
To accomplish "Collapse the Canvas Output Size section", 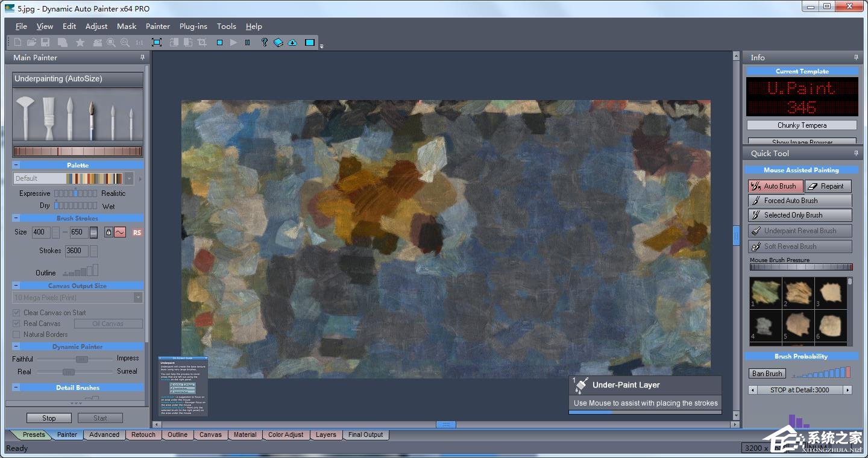I will tap(16, 286).
